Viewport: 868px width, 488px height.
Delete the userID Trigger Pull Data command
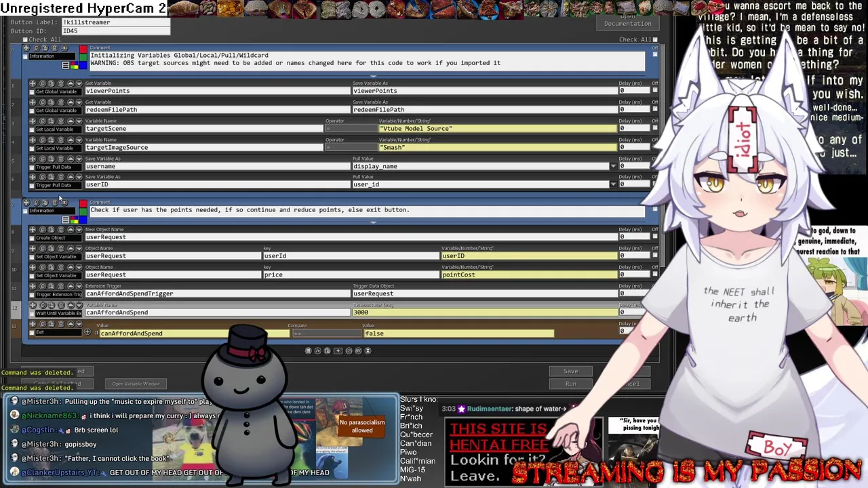pyautogui.click(x=60, y=177)
